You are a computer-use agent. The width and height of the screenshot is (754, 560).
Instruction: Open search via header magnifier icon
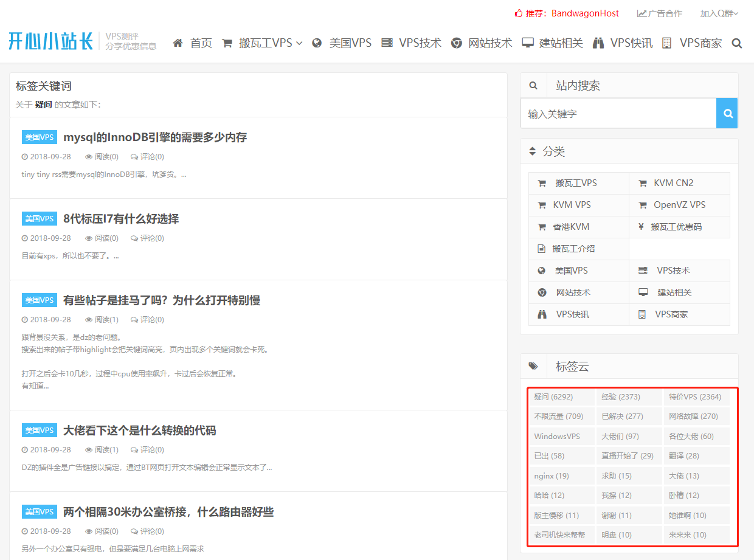[737, 43]
